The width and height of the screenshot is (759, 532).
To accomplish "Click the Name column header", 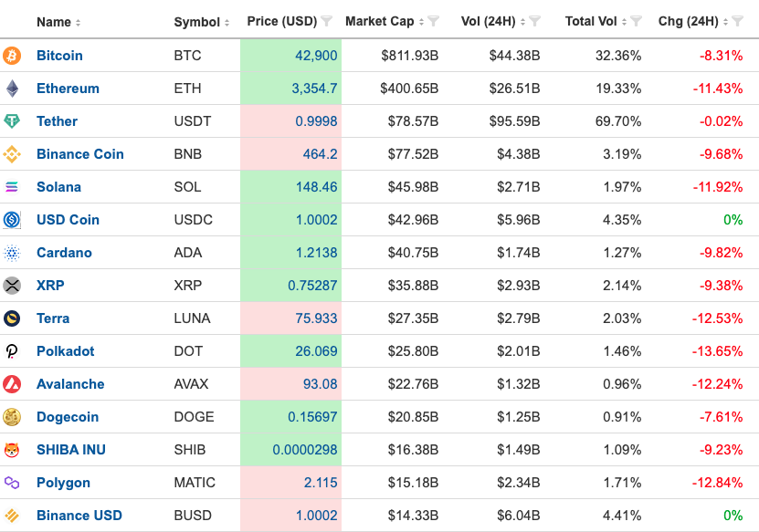I will click(x=54, y=22).
